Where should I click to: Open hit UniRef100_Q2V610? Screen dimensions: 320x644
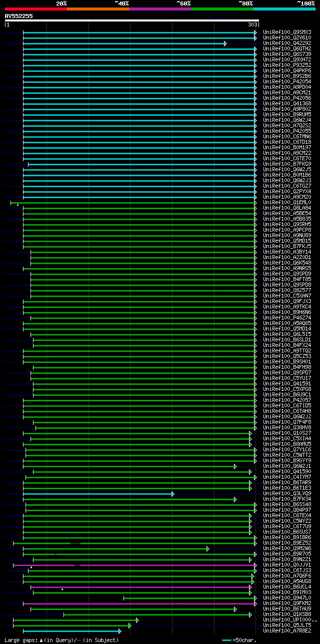coord(287,38)
